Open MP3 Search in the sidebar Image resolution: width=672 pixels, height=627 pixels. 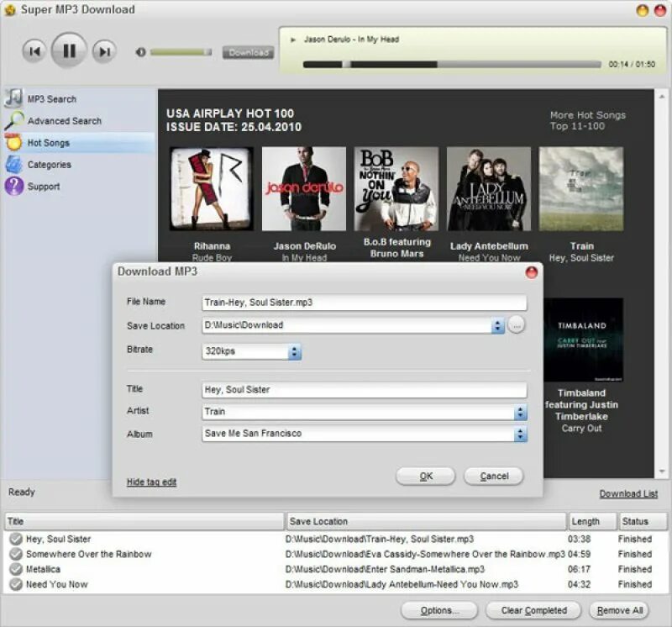[x=52, y=99]
